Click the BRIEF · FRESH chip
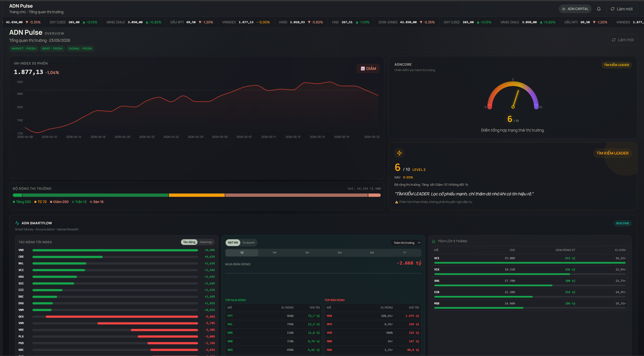Screen dimensions: 644x356 52,49
